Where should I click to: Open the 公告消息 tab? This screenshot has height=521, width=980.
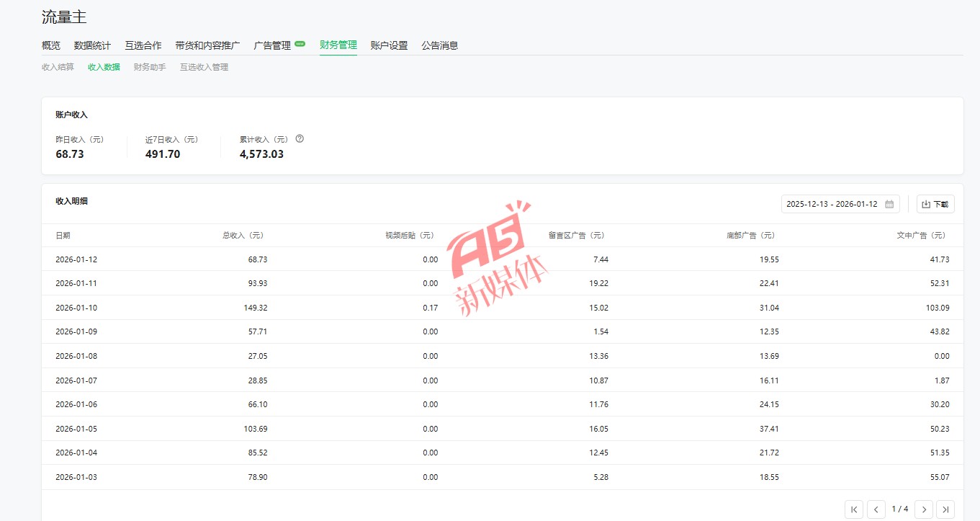440,45
